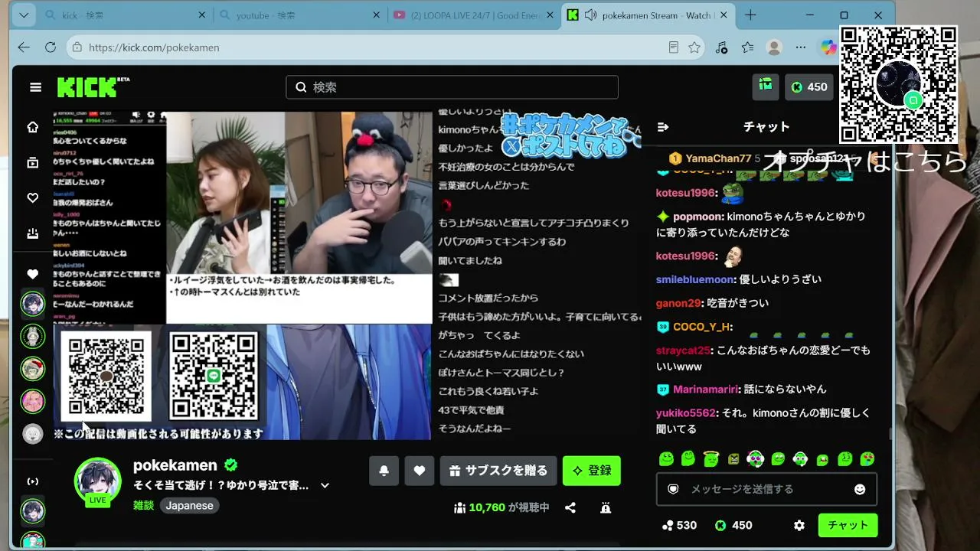980x551 pixels.
Task: Expand the stream title with the chevron
Action: click(x=325, y=485)
